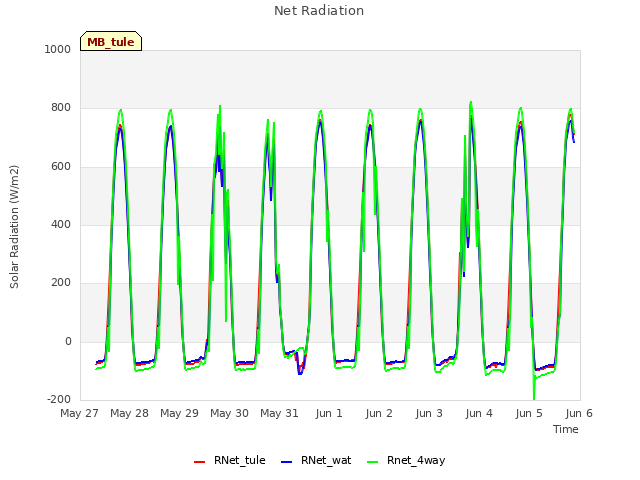
Task: Click the Jun 3 x-axis tick label
Action: pyautogui.click(x=429, y=413)
